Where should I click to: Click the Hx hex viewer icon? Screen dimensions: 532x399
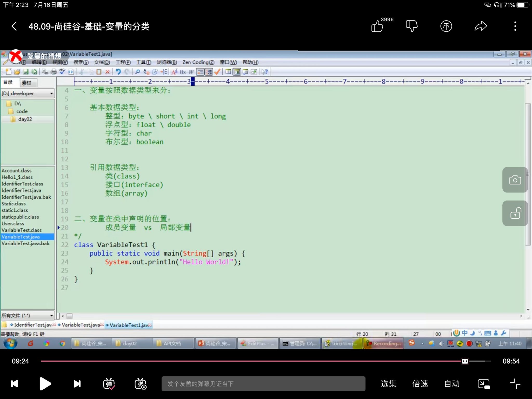[x=183, y=72]
